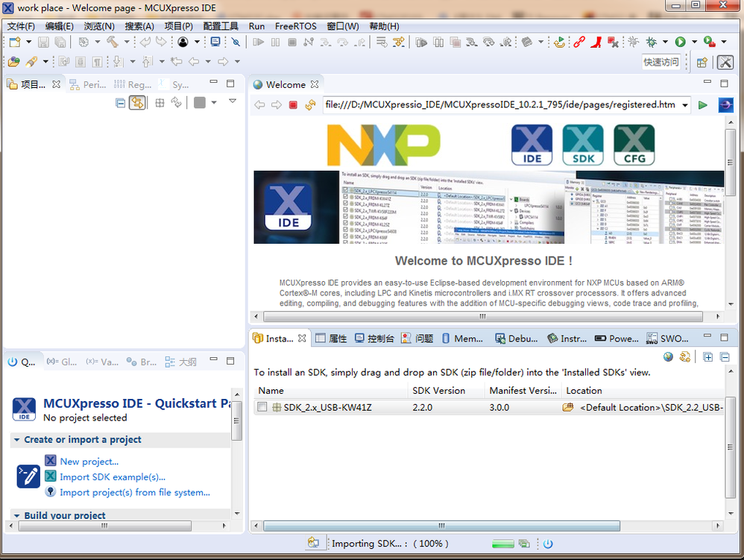Image resolution: width=744 pixels, height=560 pixels.
Task: Click green Go arrow next to URL
Action: click(x=703, y=105)
